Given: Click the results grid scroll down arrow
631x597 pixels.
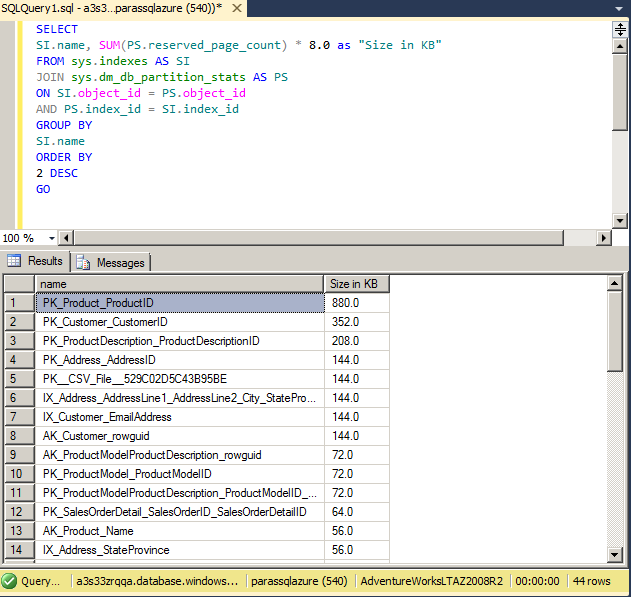Looking at the screenshot, I should [x=615, y=555].
